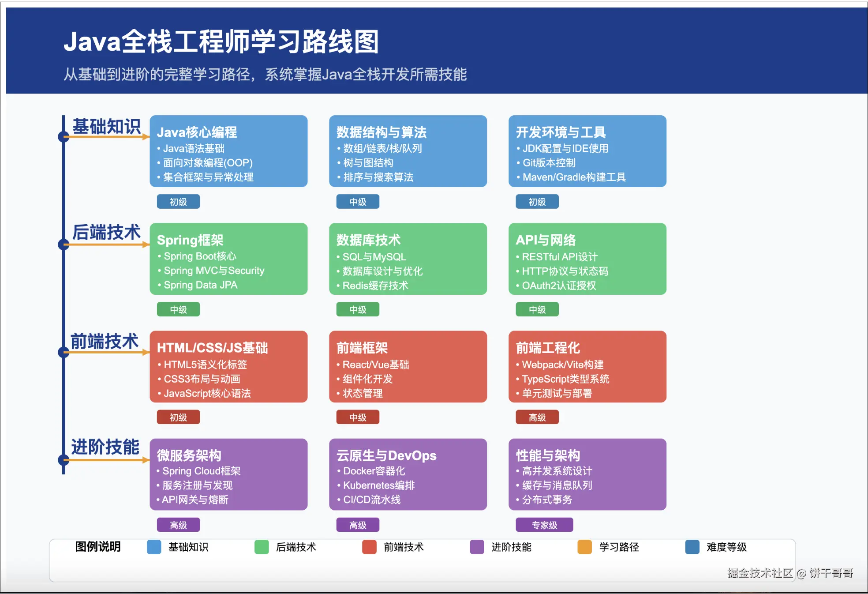This screenshot has width=868, height=594.
Task: Click the 后端技术 section label
Action: click(x=106, y=232)
